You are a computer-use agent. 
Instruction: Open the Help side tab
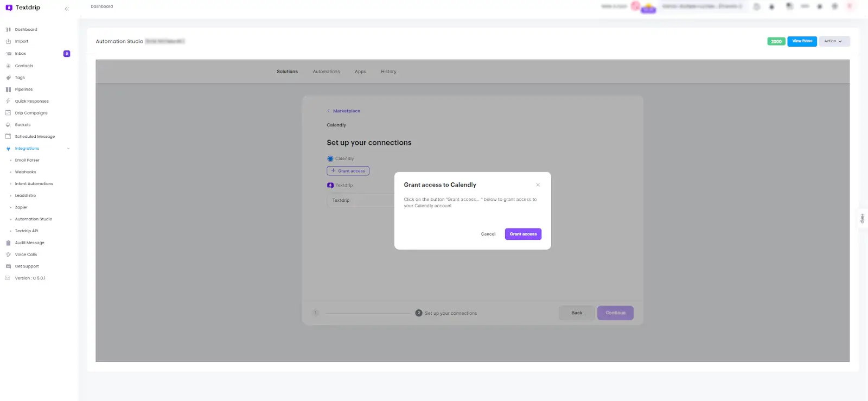tap(862, 219)
